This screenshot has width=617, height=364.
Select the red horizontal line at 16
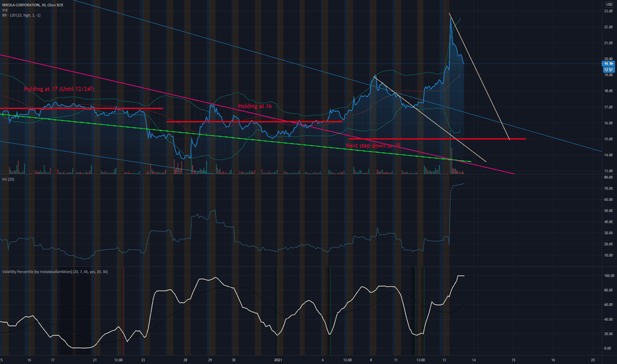(x=255, y=122)
